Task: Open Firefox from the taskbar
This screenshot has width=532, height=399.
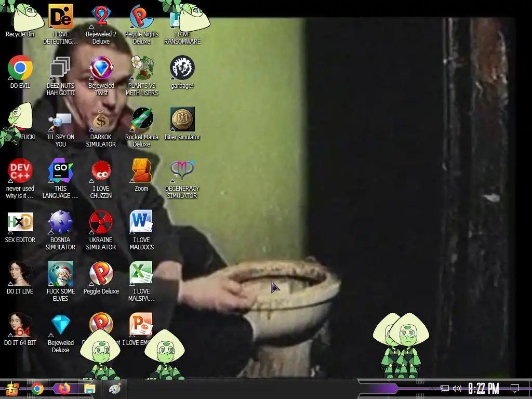Action: [x=64, y=389]
